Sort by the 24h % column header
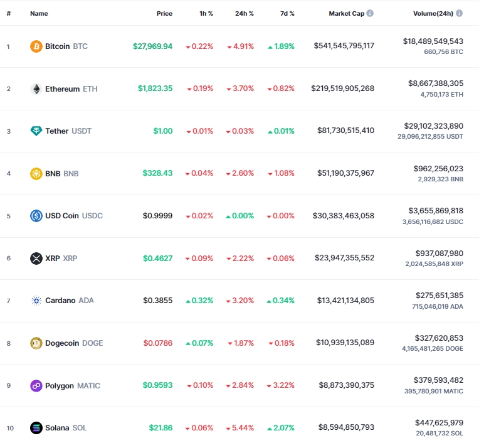The height and width of the screenshot is (448, 479). tap(244, 13)
